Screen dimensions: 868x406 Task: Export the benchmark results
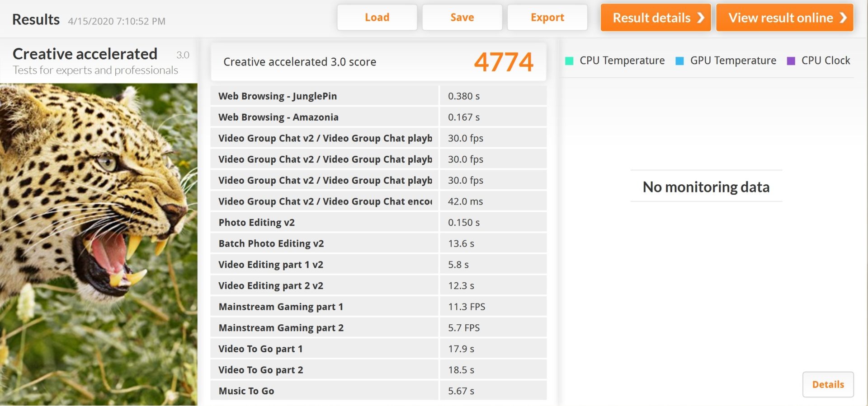pyautogui.click(x=547, y=18)
